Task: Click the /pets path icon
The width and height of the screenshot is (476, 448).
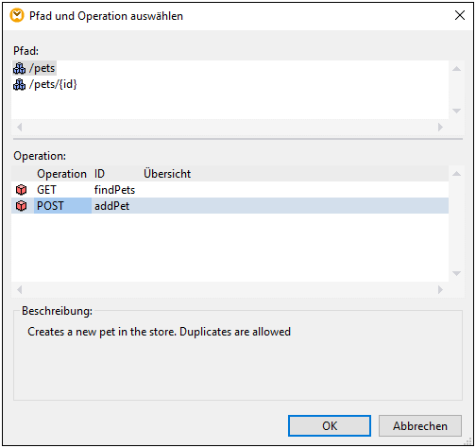Action: point(19,68)
